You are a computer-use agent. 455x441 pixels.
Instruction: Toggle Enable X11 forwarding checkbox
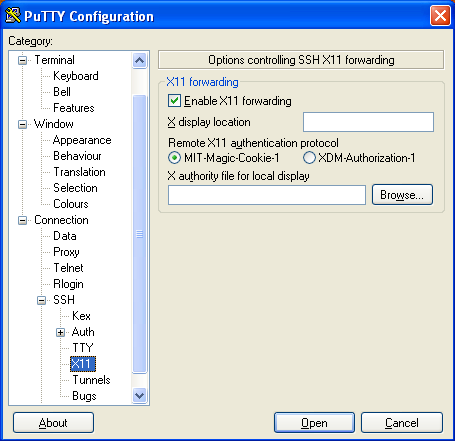(x=174, y=101)
